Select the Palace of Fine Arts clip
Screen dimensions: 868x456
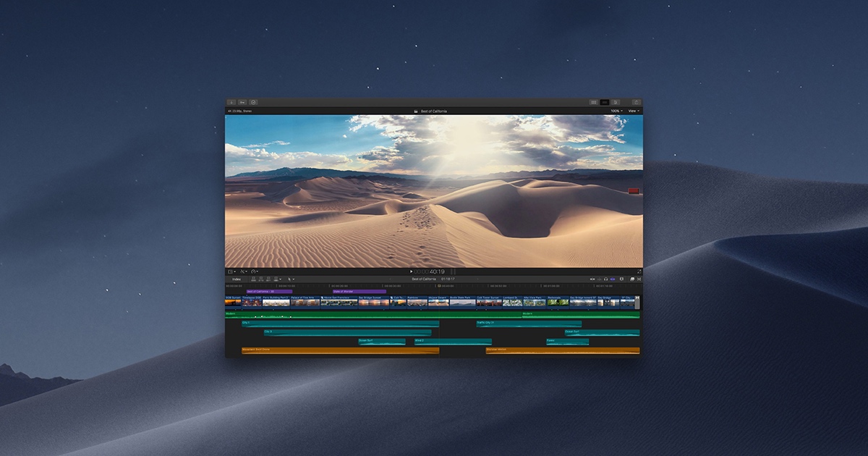305,301
